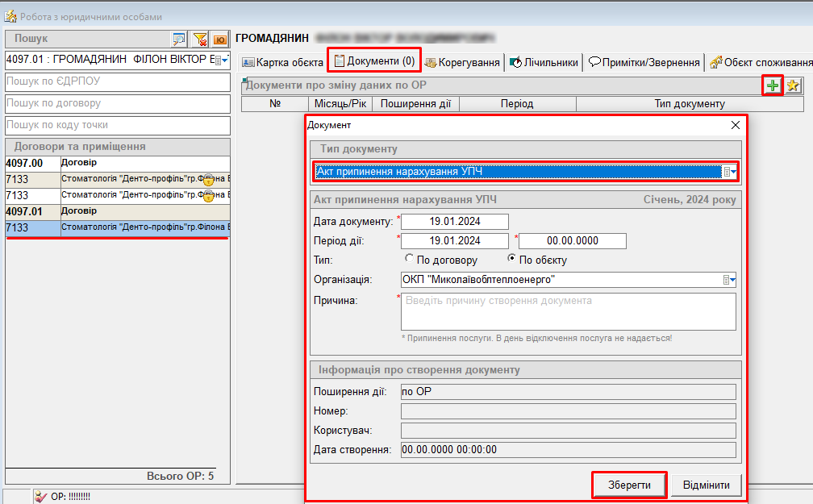The height and width of the screenshot is (504, 813).
Task: Select the По договору radio button
Action: tap(409, 260)
